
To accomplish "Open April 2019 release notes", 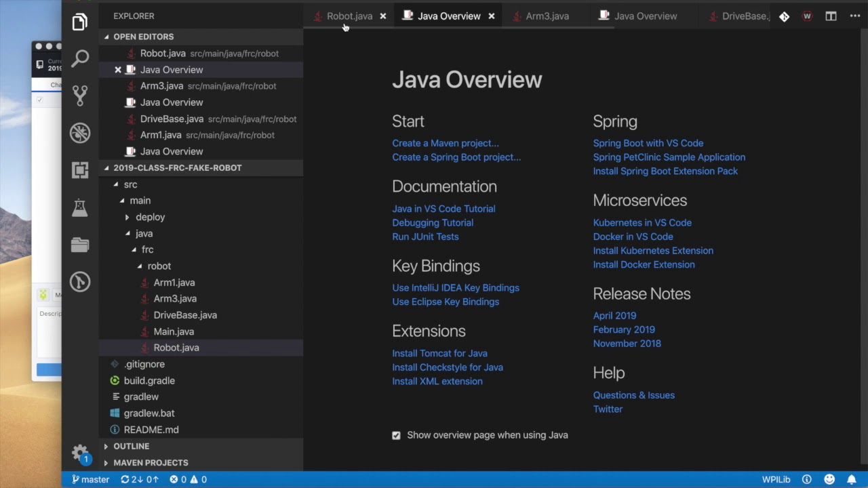I will [x=614, y=315].
